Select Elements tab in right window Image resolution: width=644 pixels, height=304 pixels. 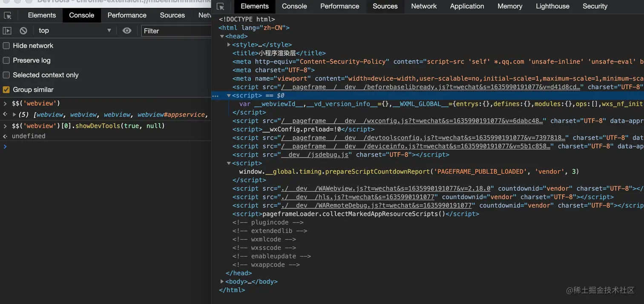255,6
